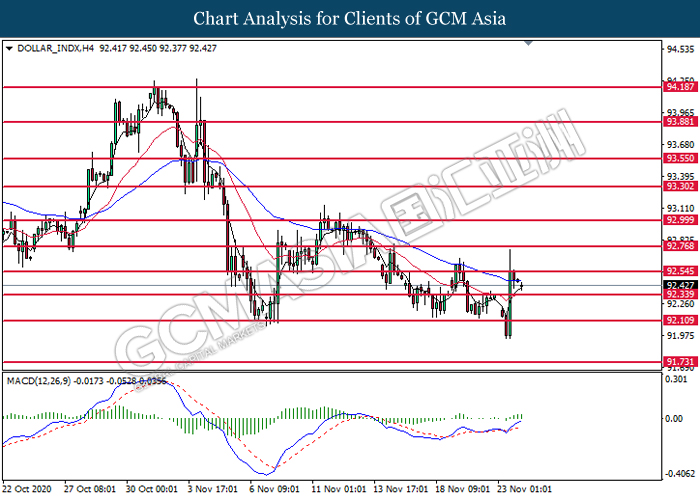Select the 93.881 price level label
This screenshot has height=500, width=700.
point(680,121)
